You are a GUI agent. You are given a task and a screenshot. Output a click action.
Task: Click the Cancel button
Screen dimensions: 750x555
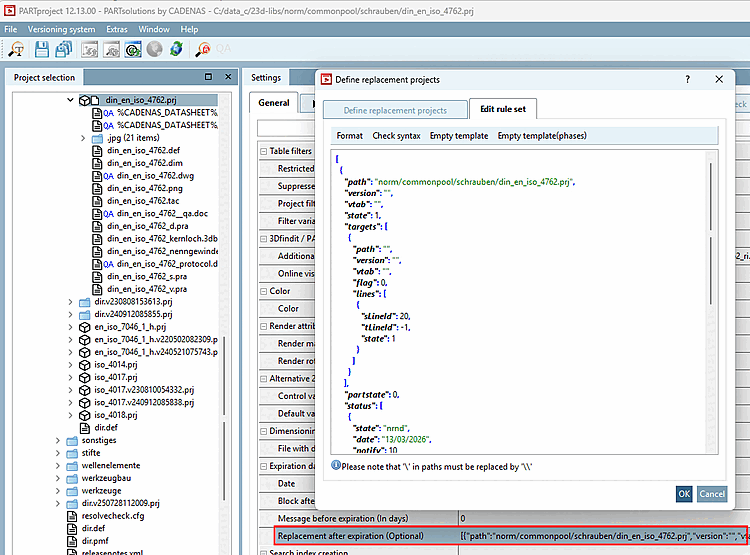[712, 494]
